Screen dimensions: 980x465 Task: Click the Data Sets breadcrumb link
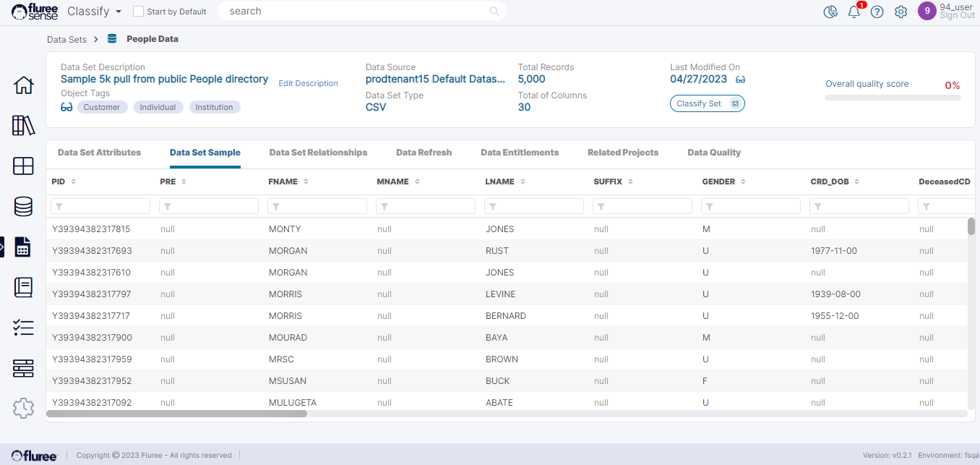pyautogui.click(x=66, y=39)
